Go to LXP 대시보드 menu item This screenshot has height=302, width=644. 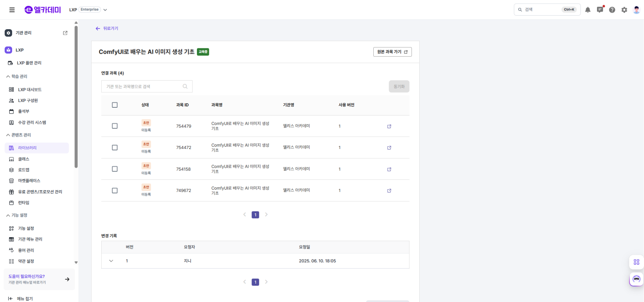click(30, 90)
